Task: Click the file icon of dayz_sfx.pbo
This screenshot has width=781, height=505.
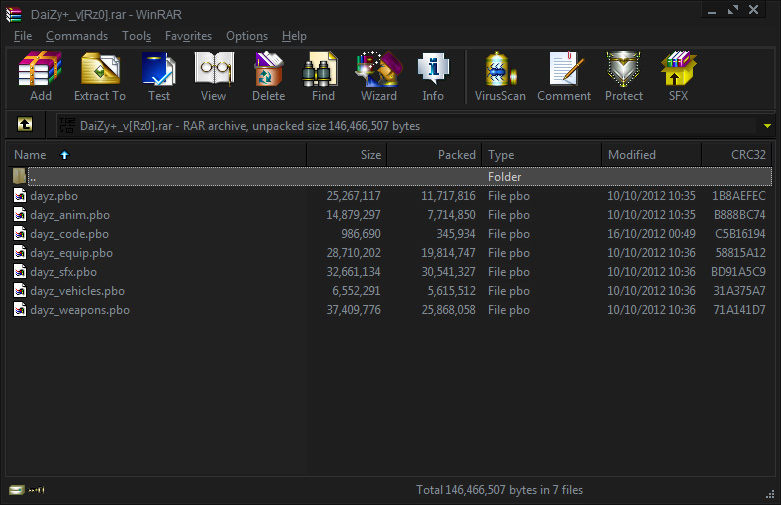Action: click(20, 271)
